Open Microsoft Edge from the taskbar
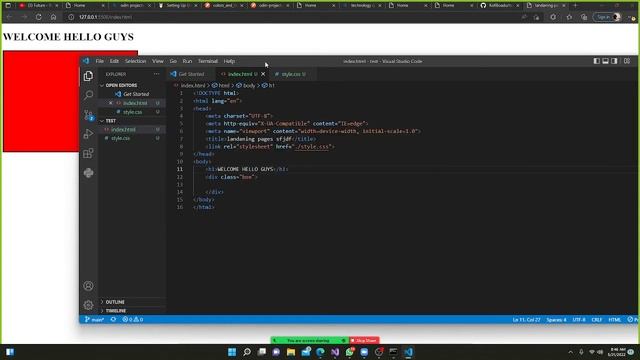640x360 pixels. (x=320, y=352)
